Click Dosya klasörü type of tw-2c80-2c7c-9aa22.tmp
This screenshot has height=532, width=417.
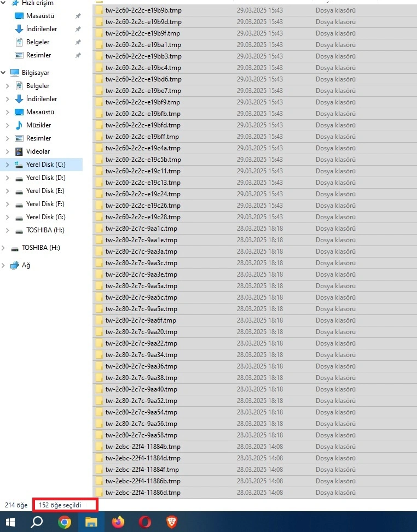[x=335, y=343]
